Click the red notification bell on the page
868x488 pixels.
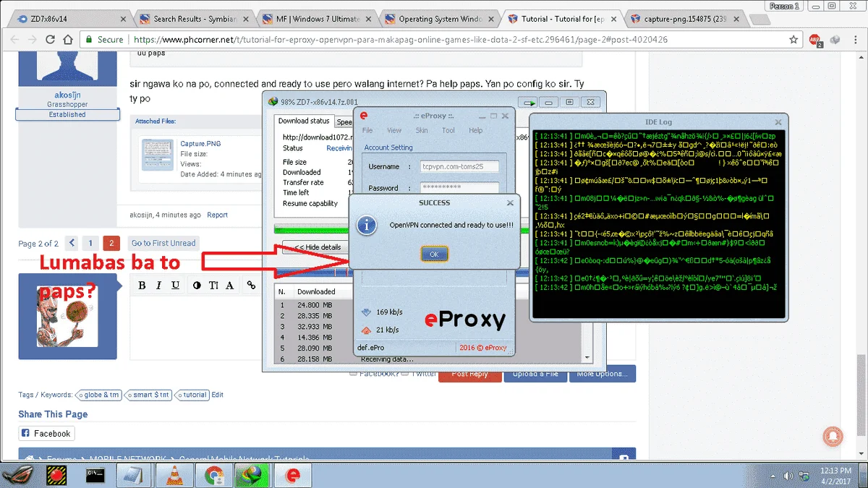tap(833, 436)
